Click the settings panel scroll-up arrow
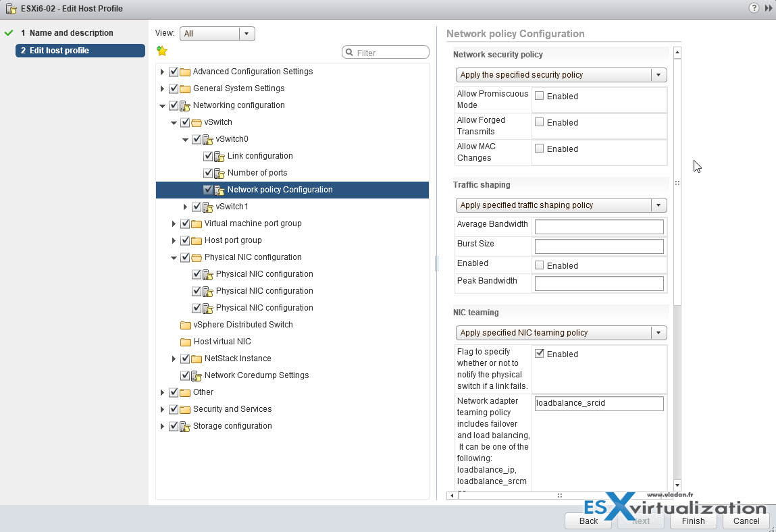Screen dimensions: 776x532 click(x=677, y=52)
